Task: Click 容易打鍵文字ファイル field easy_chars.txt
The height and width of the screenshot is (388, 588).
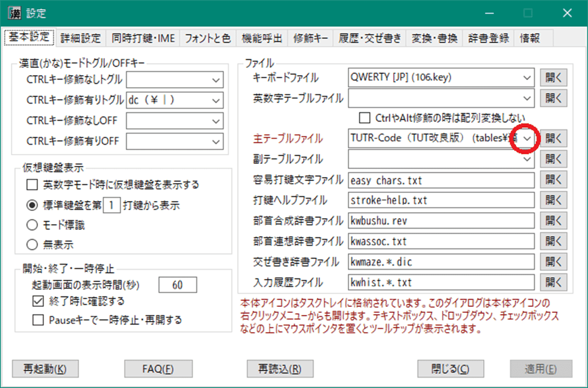Action: point(441,180)
